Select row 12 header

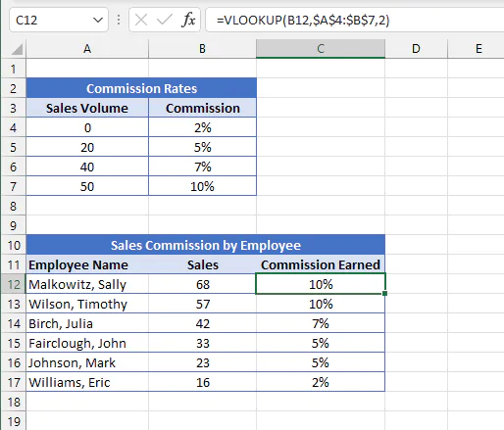pyautogui.click(x=14, y=284)
